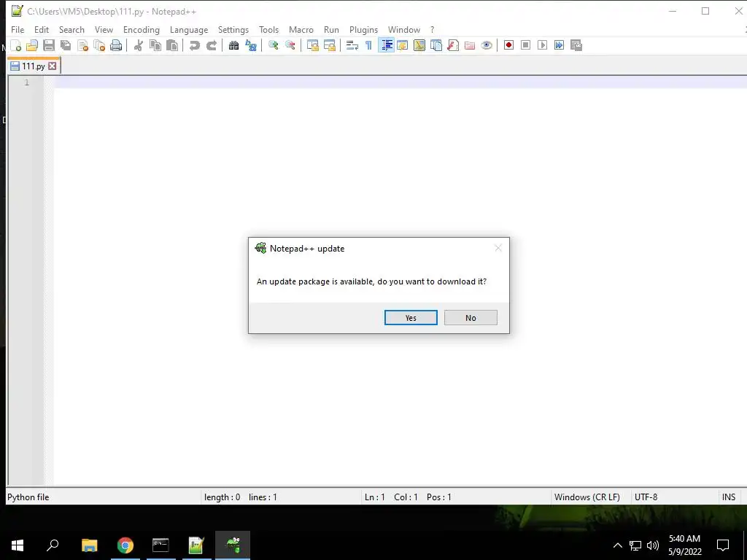747x560 pixels.
Task: Click the Print toolbar icon
Action: [116, 45]
